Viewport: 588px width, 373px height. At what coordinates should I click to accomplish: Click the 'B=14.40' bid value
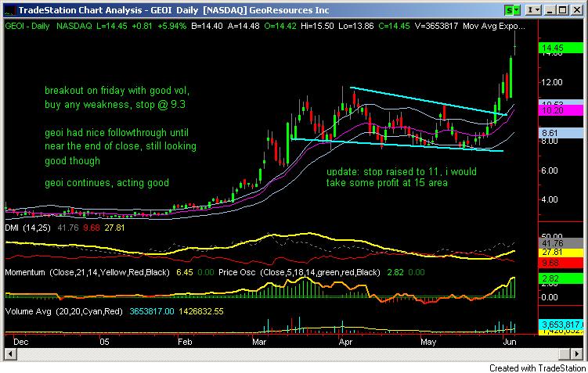(x=207, y=27)
